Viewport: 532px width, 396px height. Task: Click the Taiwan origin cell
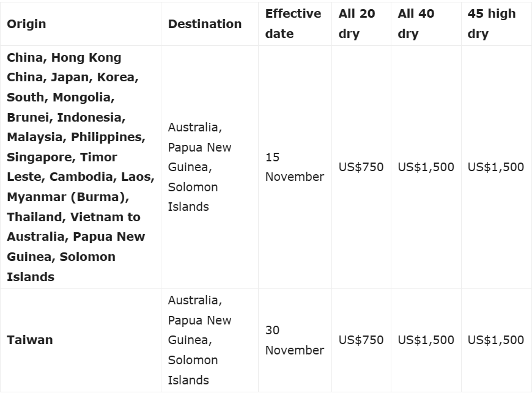(30, 340)
